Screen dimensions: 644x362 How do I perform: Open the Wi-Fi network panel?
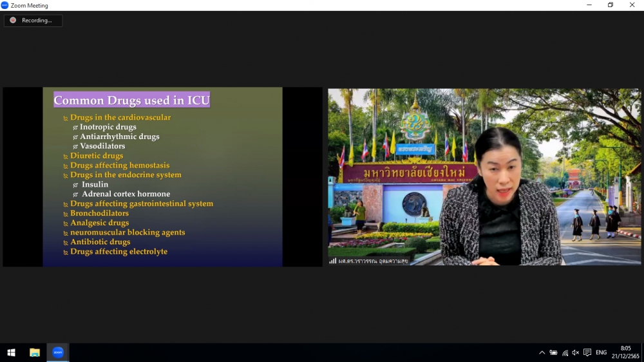[x=565, y=352]
